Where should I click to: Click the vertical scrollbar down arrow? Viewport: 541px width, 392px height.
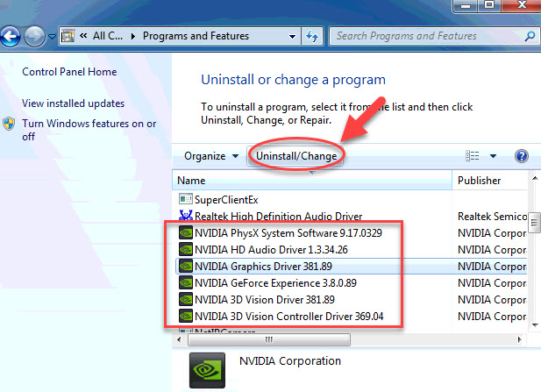pos(535,325)
